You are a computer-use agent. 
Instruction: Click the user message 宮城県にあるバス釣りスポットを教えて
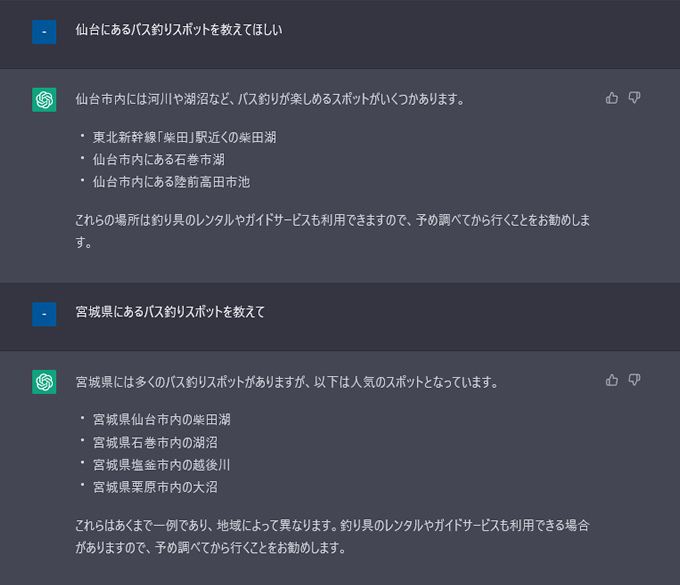pyautogui.click(x=170, y=312)
